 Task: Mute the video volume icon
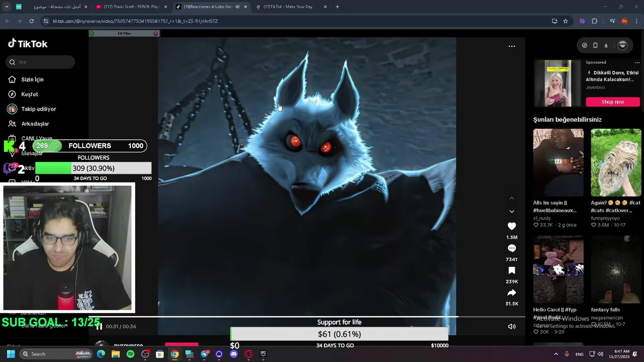[512, 326]
